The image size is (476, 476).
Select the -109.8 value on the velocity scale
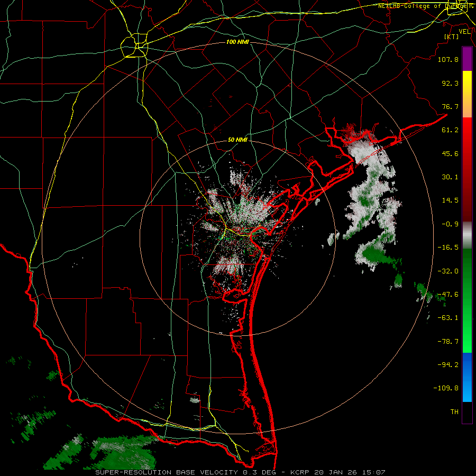[x=446, y=388]
